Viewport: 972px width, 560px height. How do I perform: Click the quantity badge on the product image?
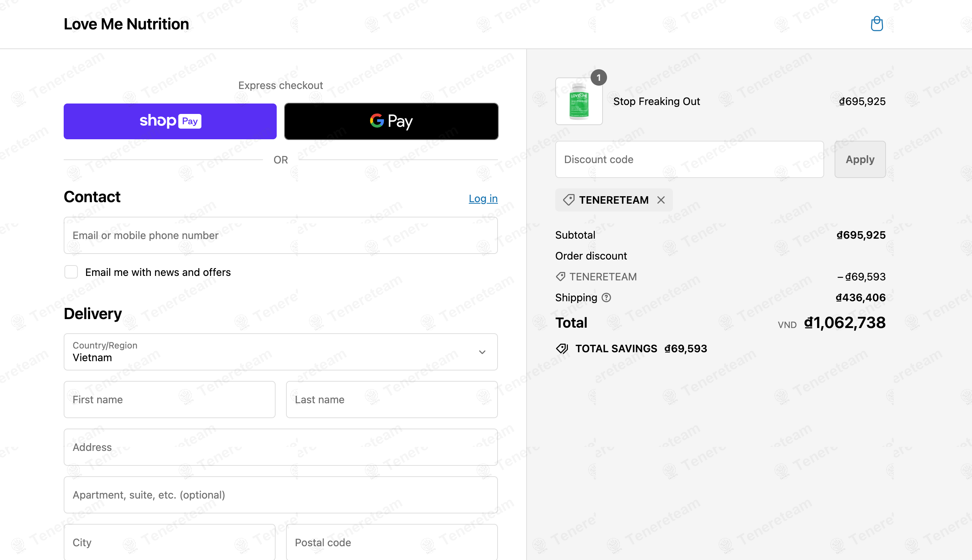tap(598, 78)
